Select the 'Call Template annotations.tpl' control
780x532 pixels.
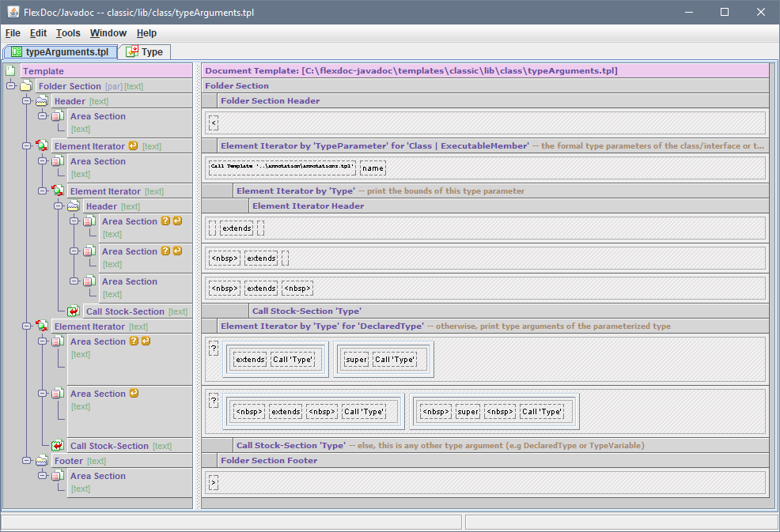pyautogui.click(x=282, y=168)
